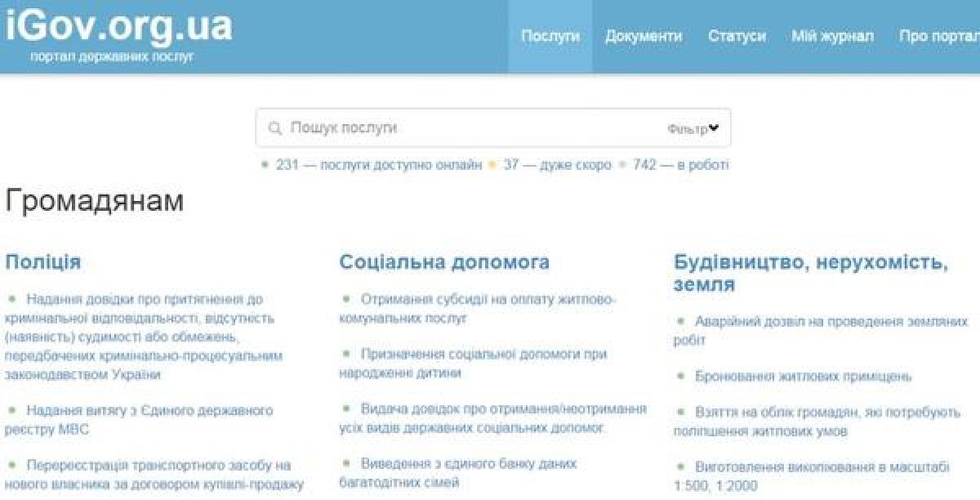Focus the Пошук послуги search field
This screenshot has width=980, height=500.
[493, 128]
